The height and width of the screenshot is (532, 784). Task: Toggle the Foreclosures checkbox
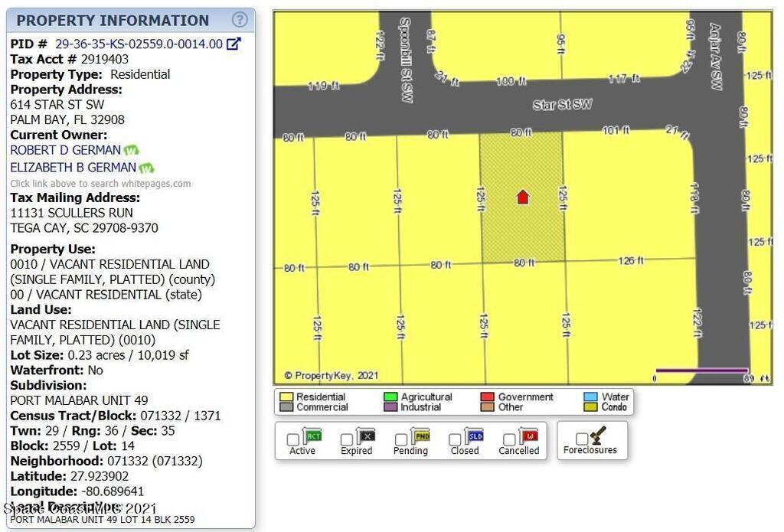[x=582, y=439]
